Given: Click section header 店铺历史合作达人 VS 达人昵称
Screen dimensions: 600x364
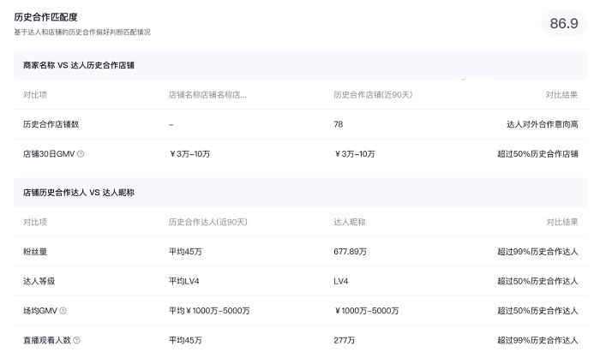Looking at the screenshot, I should pos(78,193).
